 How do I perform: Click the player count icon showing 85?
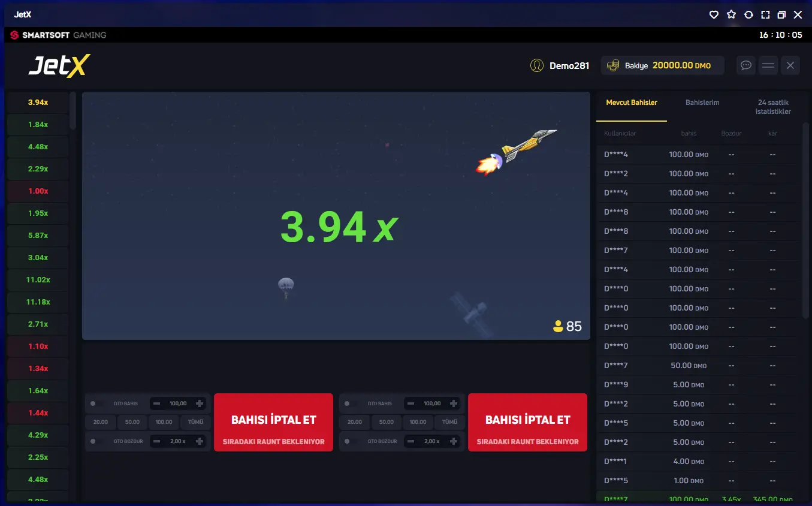[x=558, y=326]
